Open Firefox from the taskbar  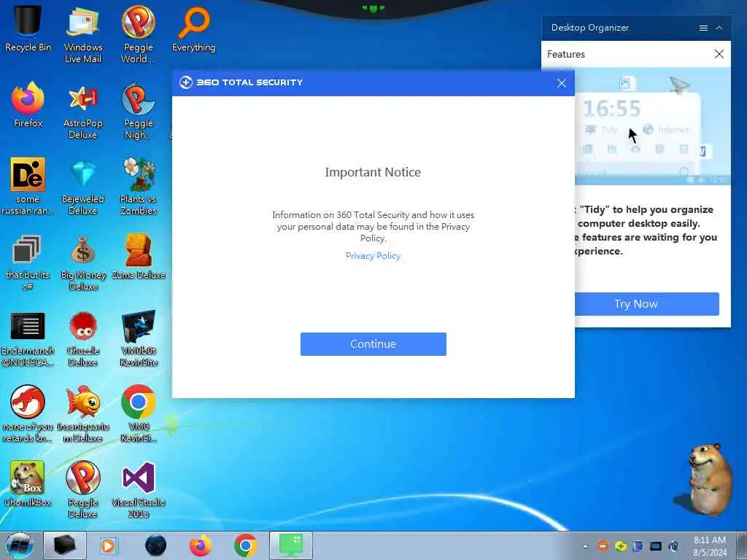pyautogui.click(x=201, y=545)
